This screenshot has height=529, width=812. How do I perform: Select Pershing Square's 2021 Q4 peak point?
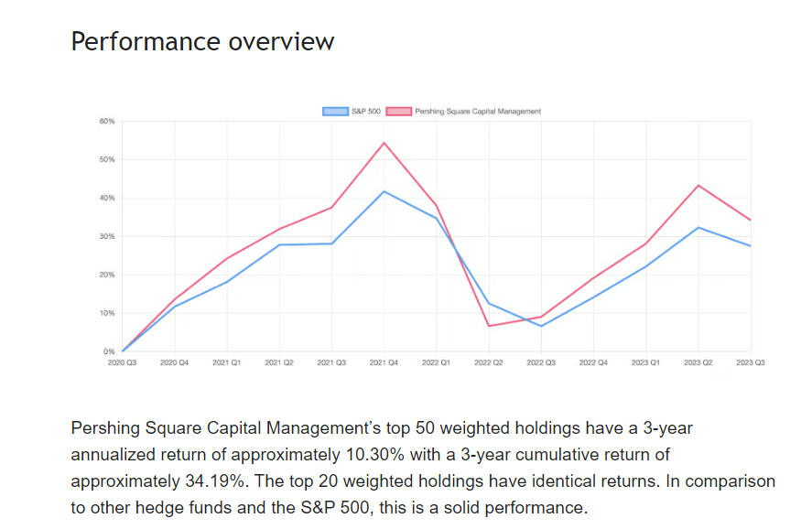pos(384,143)
